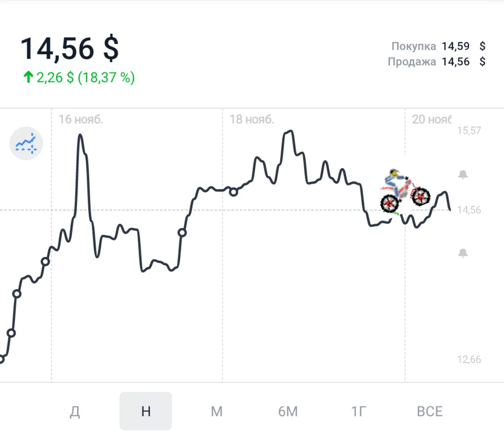Click the green up arrow near price change

[28, 77]
